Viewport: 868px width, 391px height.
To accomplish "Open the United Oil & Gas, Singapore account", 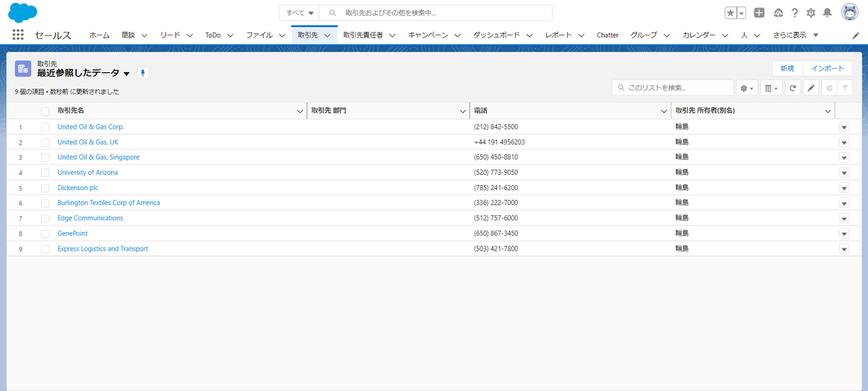I will [98, 158].
